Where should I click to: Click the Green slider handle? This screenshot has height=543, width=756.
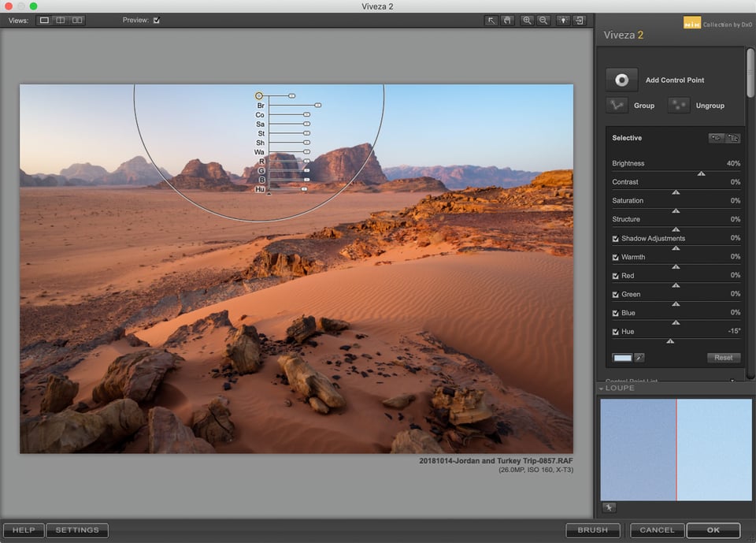(x=676, y=304)
